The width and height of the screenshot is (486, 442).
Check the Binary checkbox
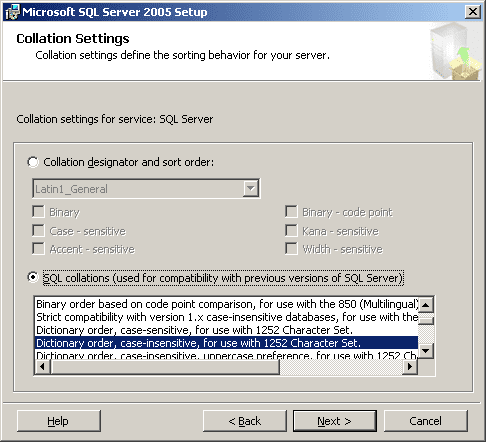pyautogui.click(x=38, y=212)
